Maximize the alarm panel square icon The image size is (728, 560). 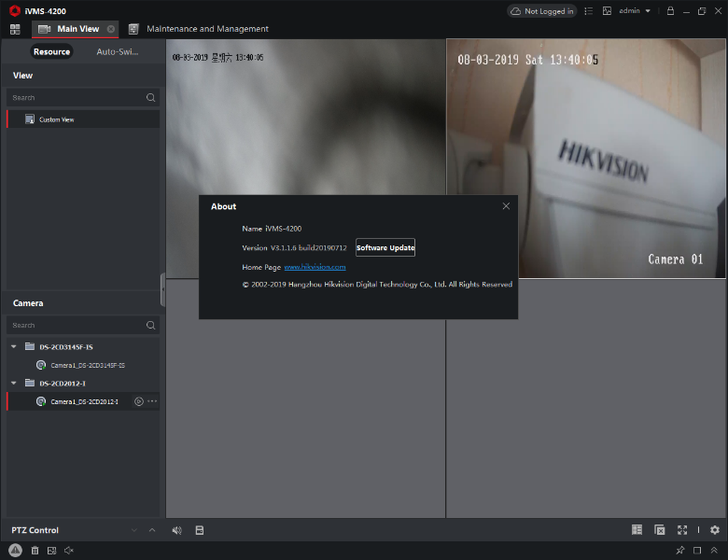697,551
